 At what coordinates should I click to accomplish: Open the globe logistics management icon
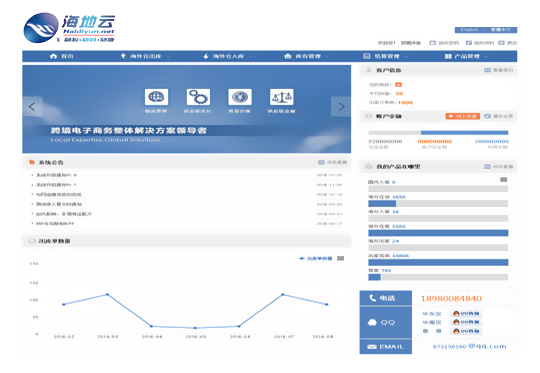pos(156,97)
